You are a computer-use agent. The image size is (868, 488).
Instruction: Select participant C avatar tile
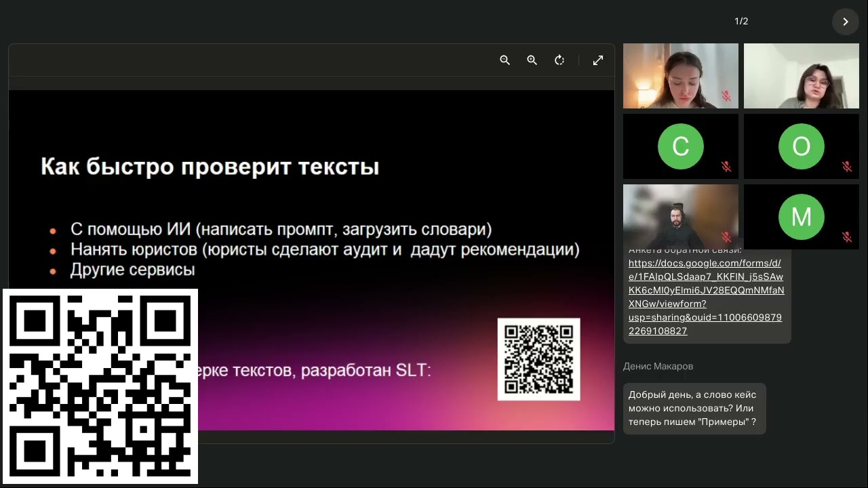[x=681, y=146]
